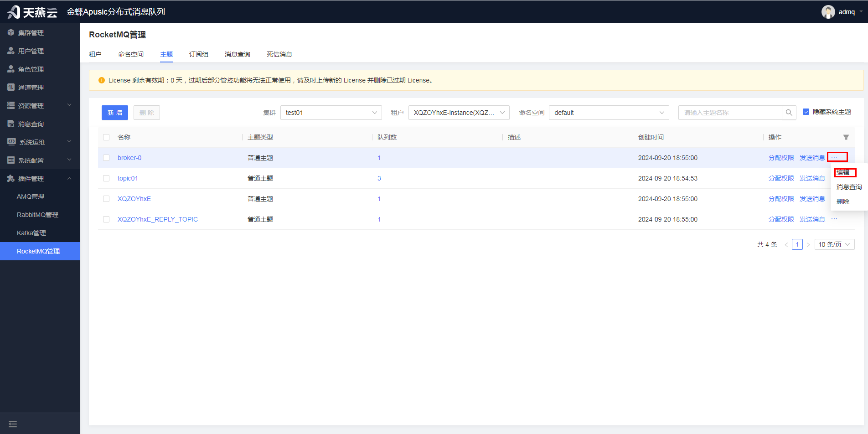Uncheck the 隐藏系统主题 checkbox
This screenshot has width=868, height=434.
(x=806, y=112)
